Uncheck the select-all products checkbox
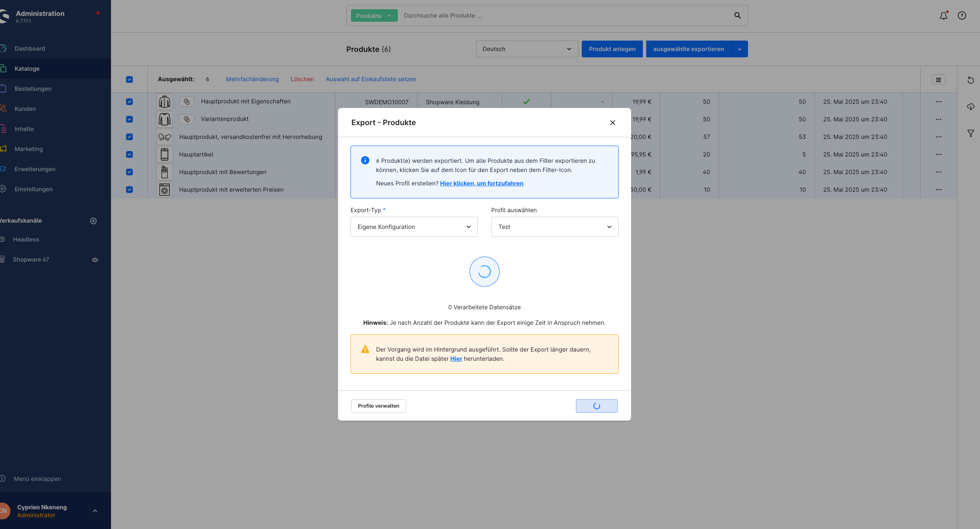Screen dimensions: 980x529 pos(129,80)
